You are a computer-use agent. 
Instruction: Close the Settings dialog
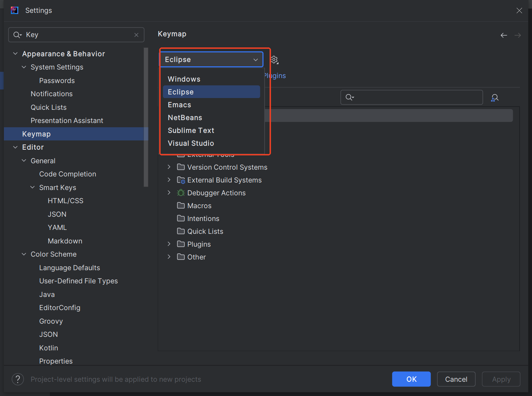pos(519,11)
